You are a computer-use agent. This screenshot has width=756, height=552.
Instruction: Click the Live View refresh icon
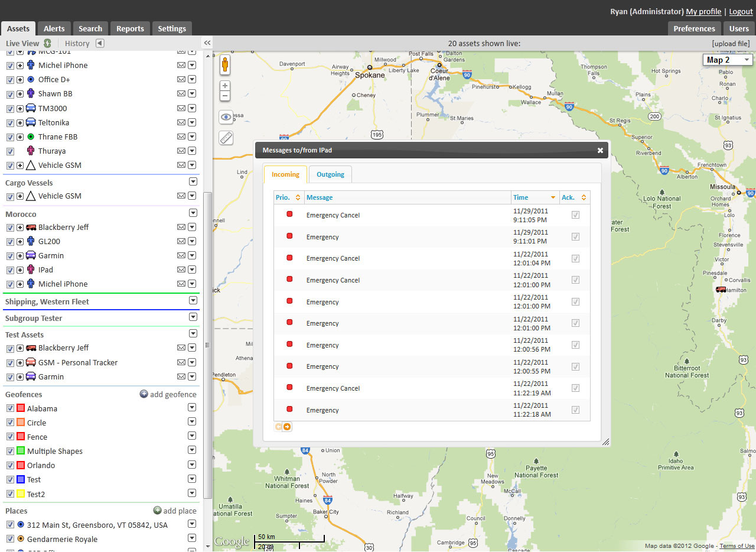point(48,43)
